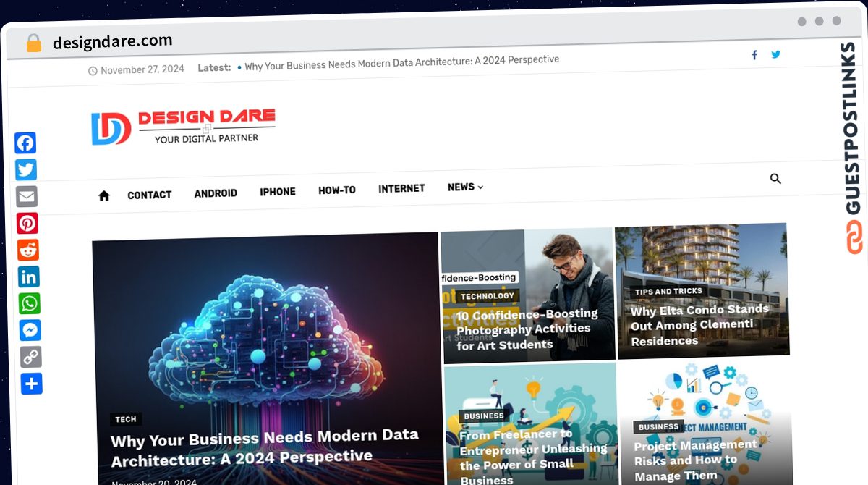The image size is (868, 485).
Task: Open the Android menu item
Action: point(216,193)
